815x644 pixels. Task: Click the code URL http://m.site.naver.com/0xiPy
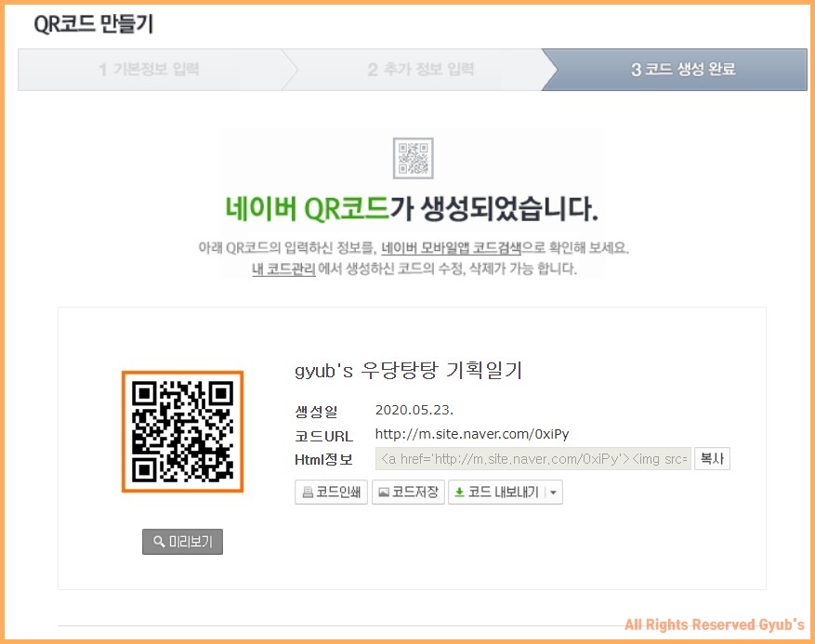[x=472, y=434]
